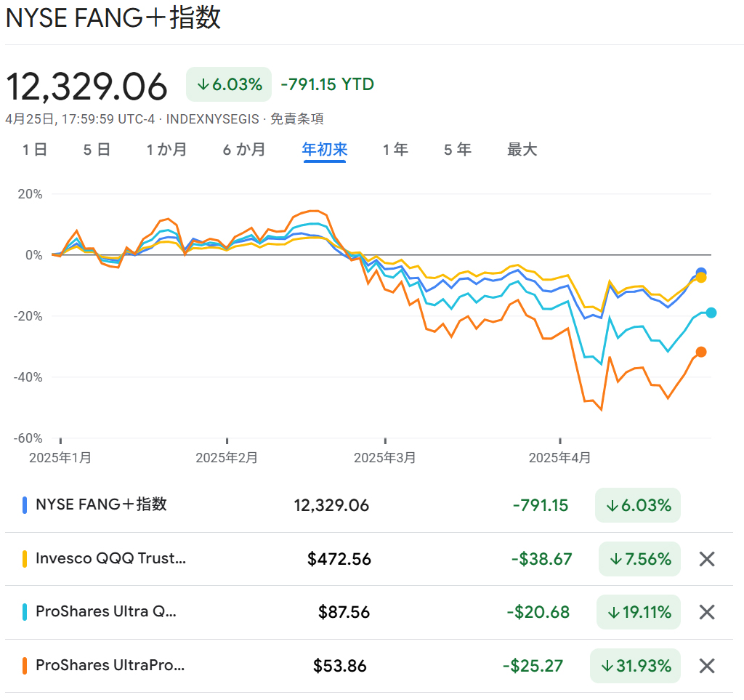Open the ProShares UltraPro... row
The height and width of the screenshot is (700, 744).
[368, 666]
